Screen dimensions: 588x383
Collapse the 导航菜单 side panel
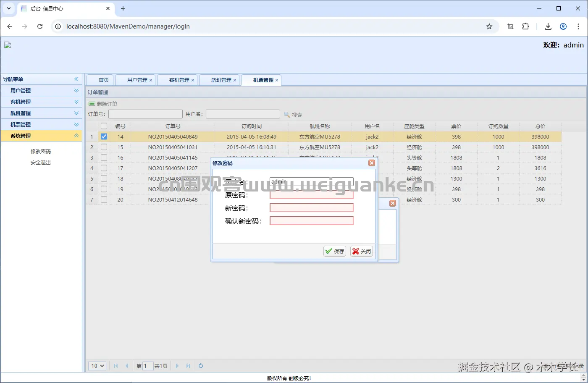76,79
